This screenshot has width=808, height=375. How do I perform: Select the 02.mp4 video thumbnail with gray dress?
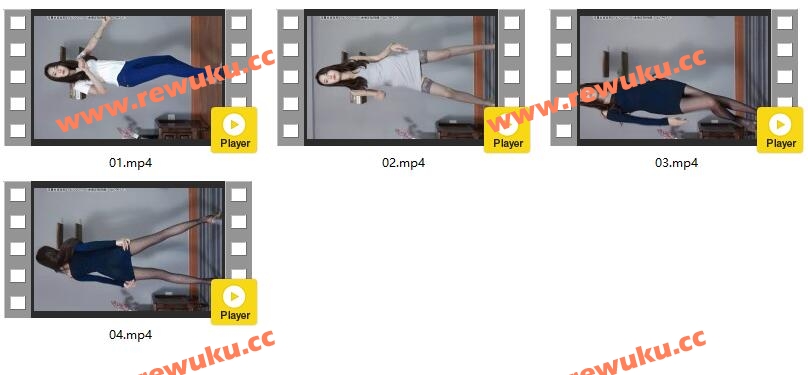tap(401, 77)
